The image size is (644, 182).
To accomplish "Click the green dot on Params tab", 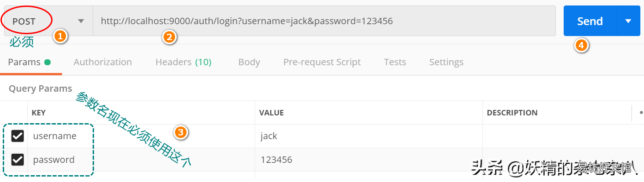I will point(47,62).
